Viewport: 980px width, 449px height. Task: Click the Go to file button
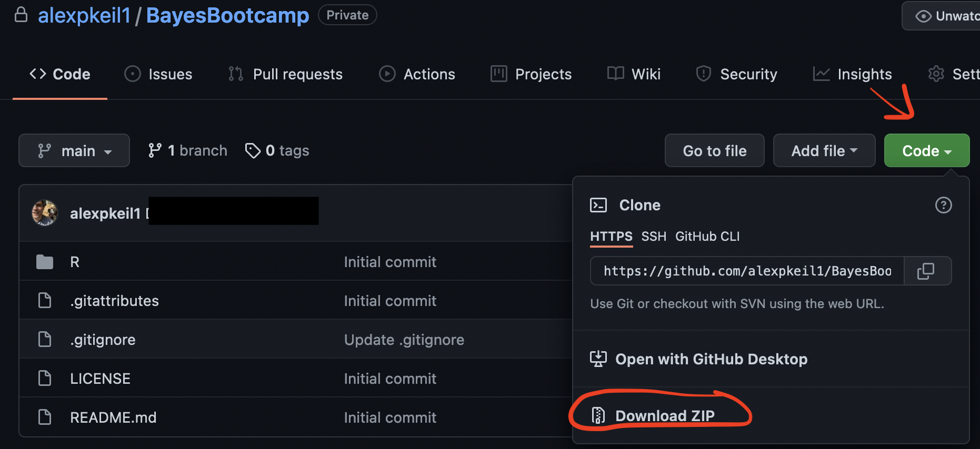point(715,150)
